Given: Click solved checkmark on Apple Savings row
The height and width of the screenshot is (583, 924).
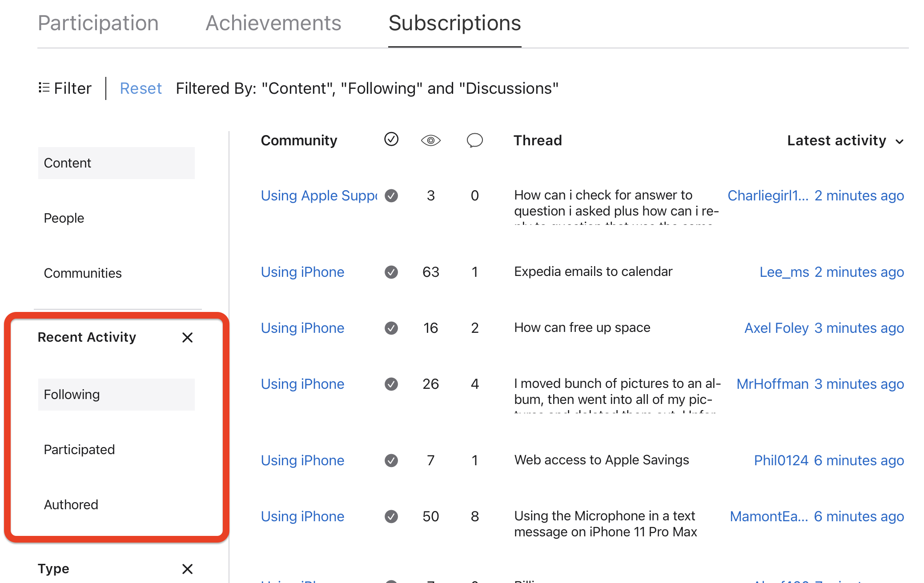Looking at the screenshot, I should tap(391, 460).
